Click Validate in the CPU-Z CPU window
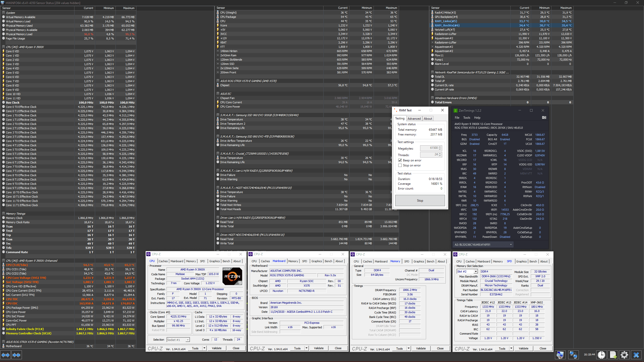The image size is (644, 362). pos(217,348)
